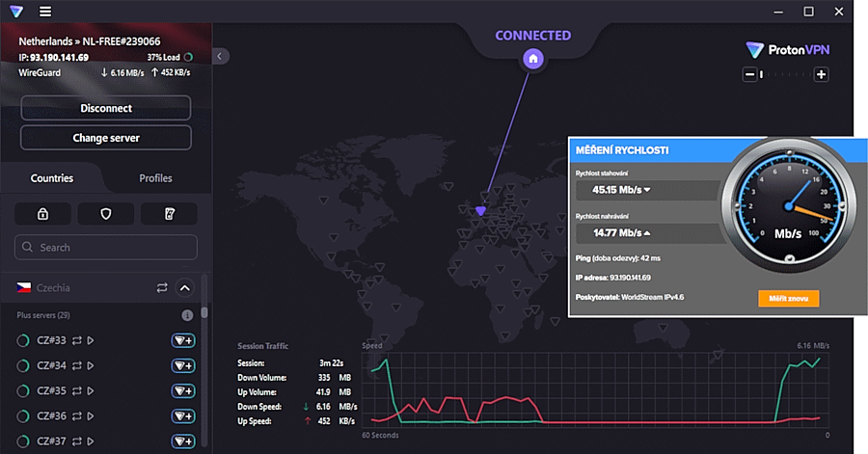The image size is (868, 454).
Task: Click the CZ#37 streaming play icon
Action: tap(91, 441)
